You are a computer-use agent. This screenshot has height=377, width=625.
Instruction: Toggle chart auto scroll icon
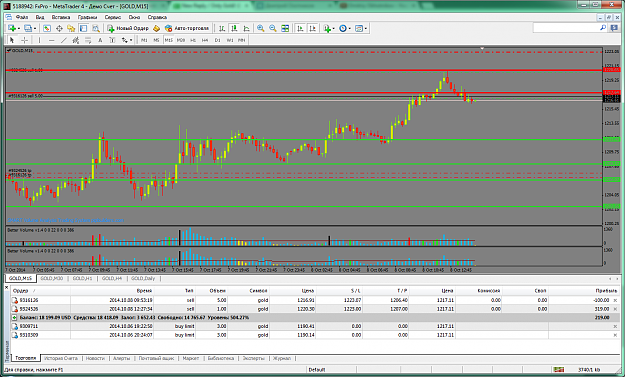(x=300, y=28)
